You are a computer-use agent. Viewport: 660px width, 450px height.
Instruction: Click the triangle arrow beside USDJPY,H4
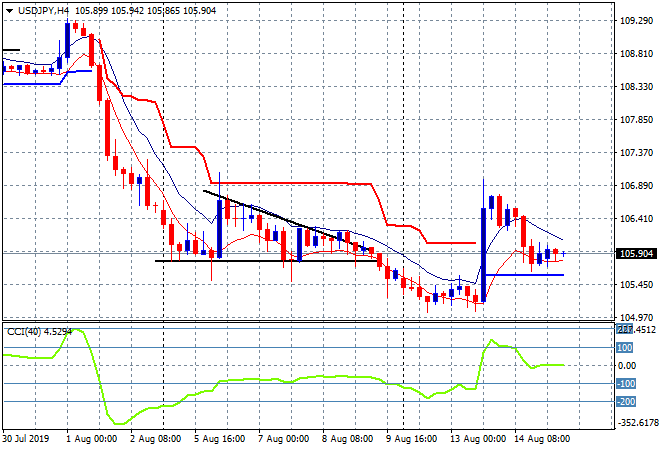tap(9, 9)
